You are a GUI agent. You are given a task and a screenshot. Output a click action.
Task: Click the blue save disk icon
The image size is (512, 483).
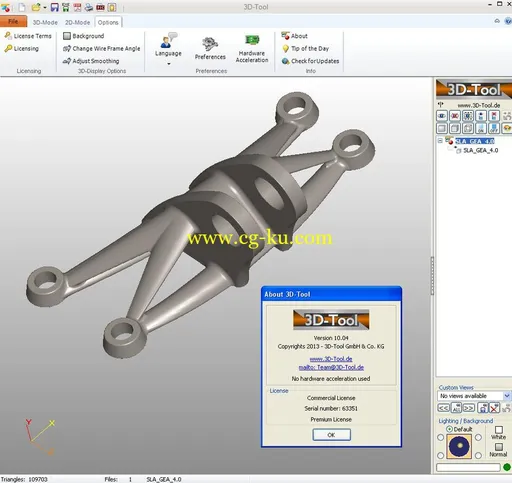[55, 7]
